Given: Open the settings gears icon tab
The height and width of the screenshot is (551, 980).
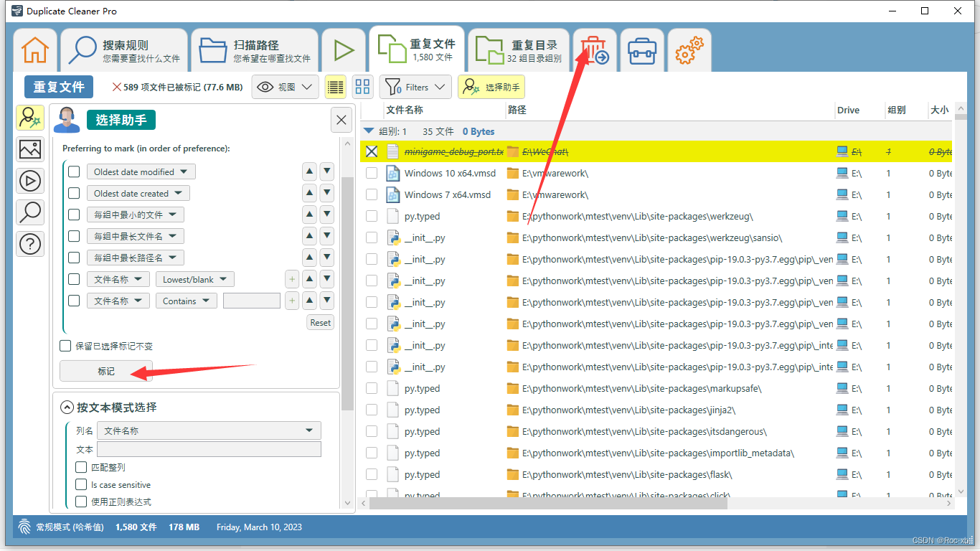Looking at the screenshot, I should [689, 50].
